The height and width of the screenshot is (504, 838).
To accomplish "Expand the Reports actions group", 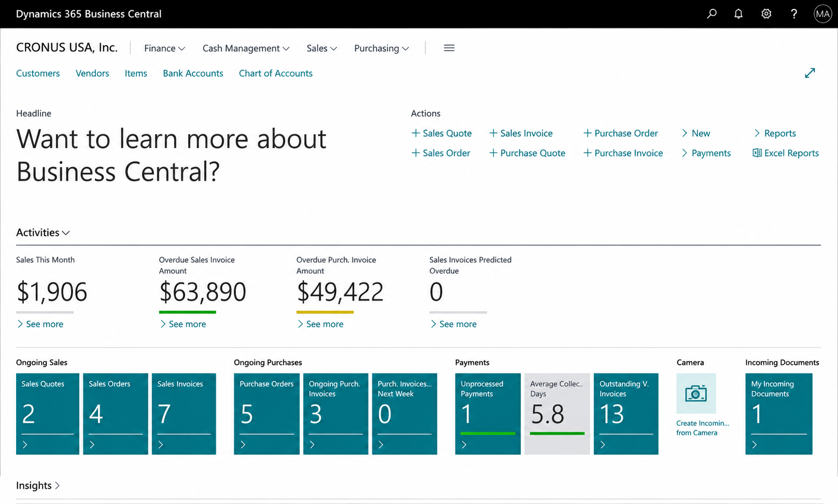I will [775, 133].
